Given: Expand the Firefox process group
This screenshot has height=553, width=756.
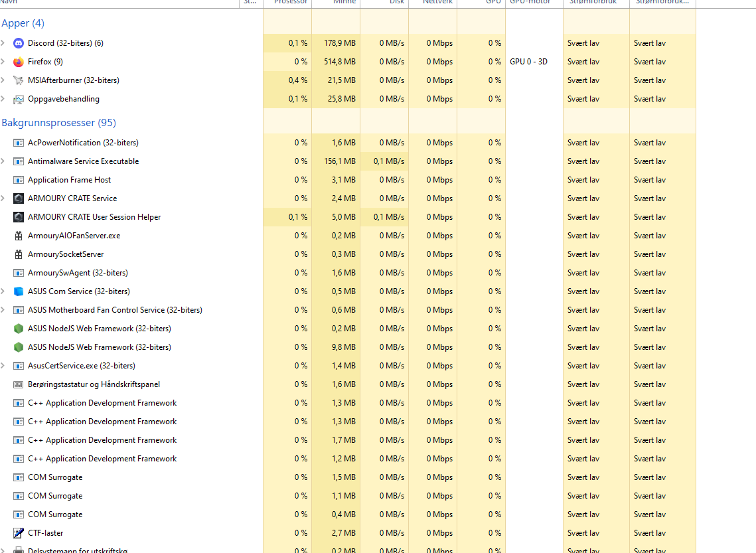Looking at the screenshot, I should 3,62.
